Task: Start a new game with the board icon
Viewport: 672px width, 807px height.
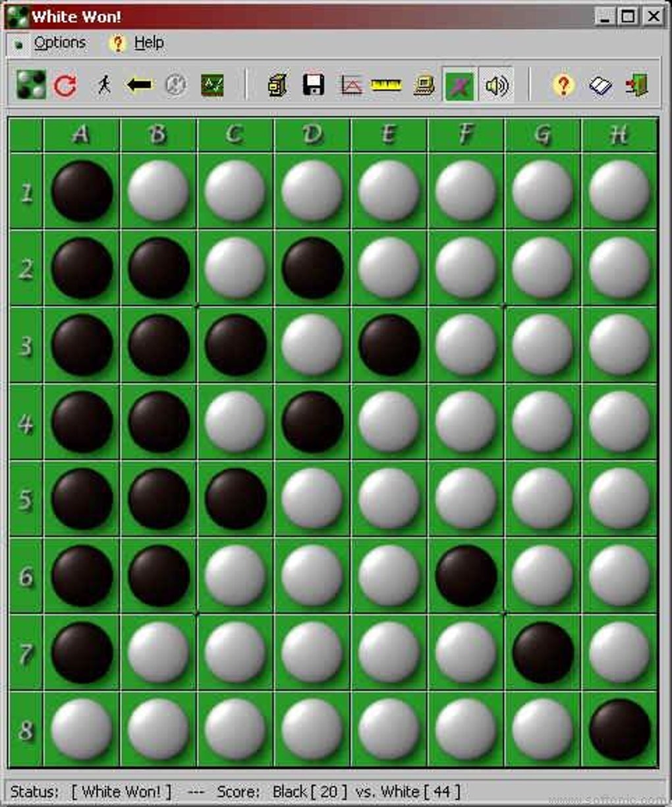Action: click(x=31, y=85)
